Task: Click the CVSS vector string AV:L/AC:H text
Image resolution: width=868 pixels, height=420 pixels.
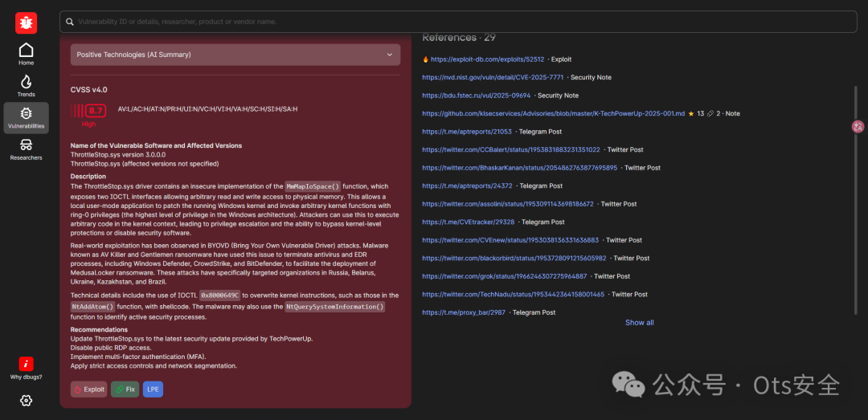Action: 207,109
